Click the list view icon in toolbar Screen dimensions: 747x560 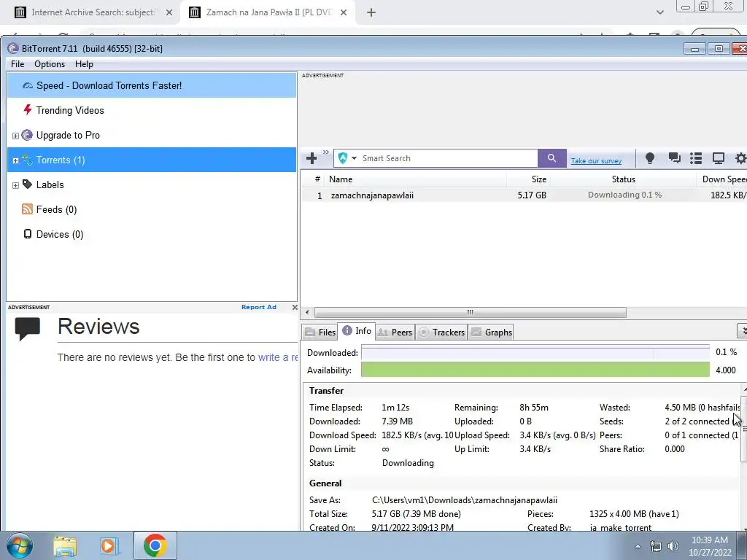point(696,158)
